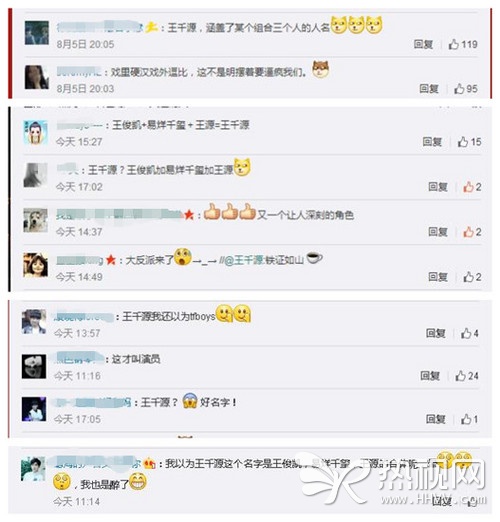The height and width of the screenshot is (522, 500).
Task: Click the red thumbs-up on 17:02 comment
Action: coord(468,187)
